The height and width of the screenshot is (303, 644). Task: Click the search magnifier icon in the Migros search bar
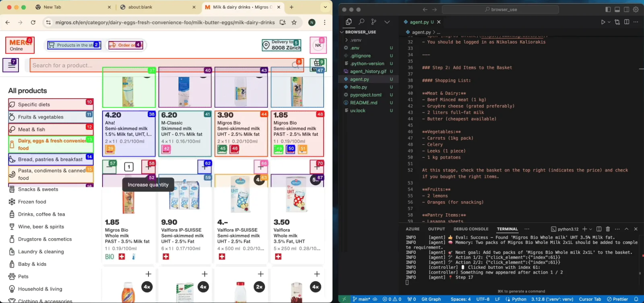tap(296, 65)
